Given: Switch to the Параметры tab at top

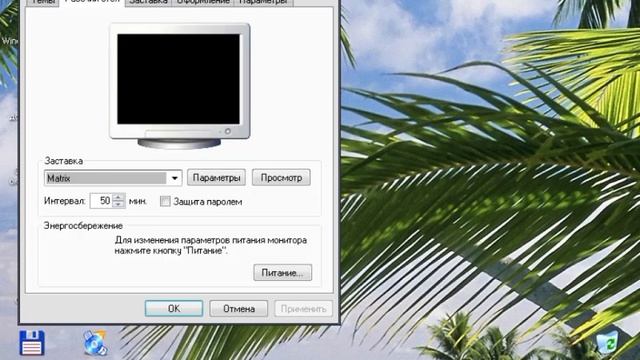Looking at the screenshot, I should point(263,2).
